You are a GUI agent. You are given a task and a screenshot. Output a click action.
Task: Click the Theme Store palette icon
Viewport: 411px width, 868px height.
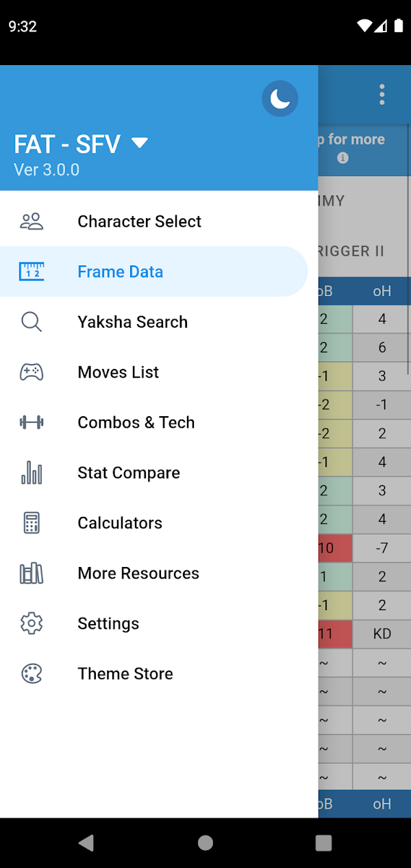pos(32,673)
